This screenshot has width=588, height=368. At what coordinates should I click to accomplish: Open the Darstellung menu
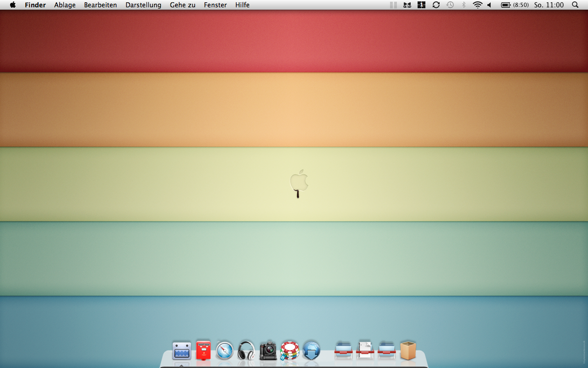(x=143, y=5)
